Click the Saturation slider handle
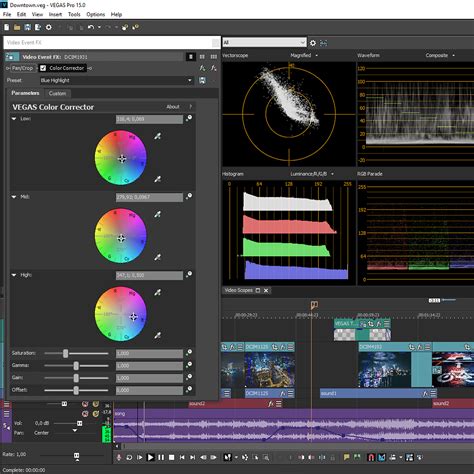Image resolution: width=474 pixels, height=474 pixels. 66,353
